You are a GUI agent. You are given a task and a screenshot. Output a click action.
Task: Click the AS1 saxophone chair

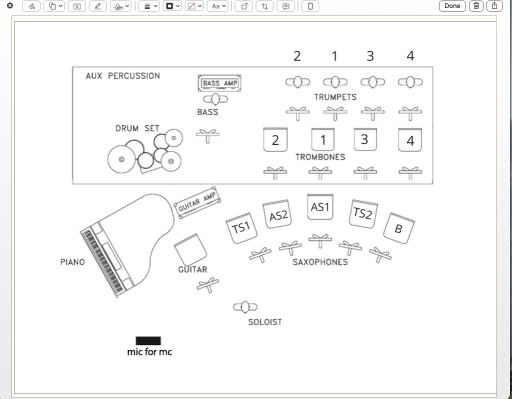[320, 207]
